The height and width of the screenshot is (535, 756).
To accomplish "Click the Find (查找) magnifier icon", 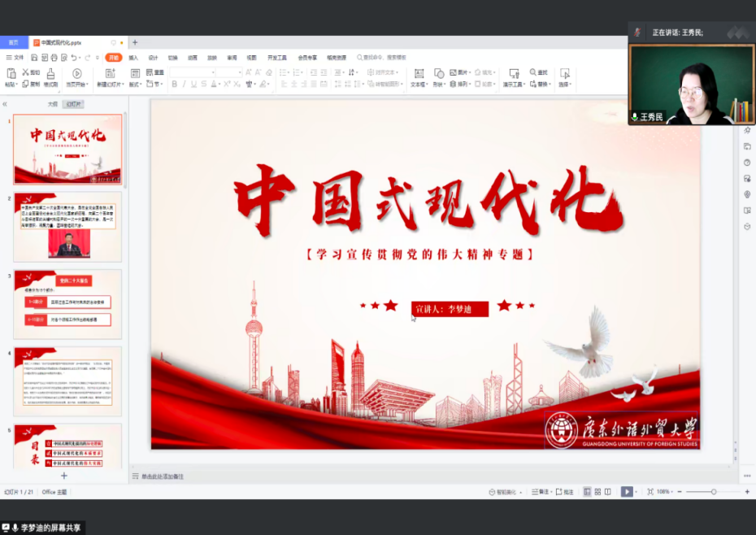I will [532, 72].
